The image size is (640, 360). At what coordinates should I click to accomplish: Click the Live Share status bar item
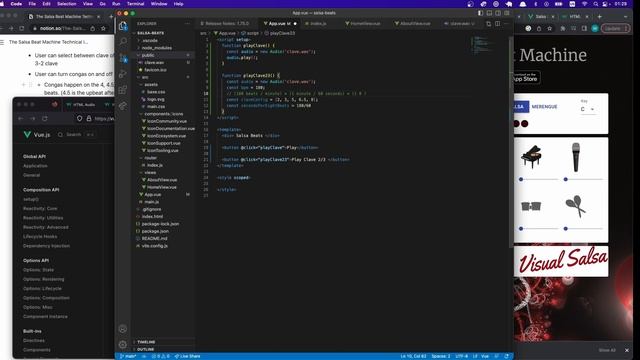[187, 356]
